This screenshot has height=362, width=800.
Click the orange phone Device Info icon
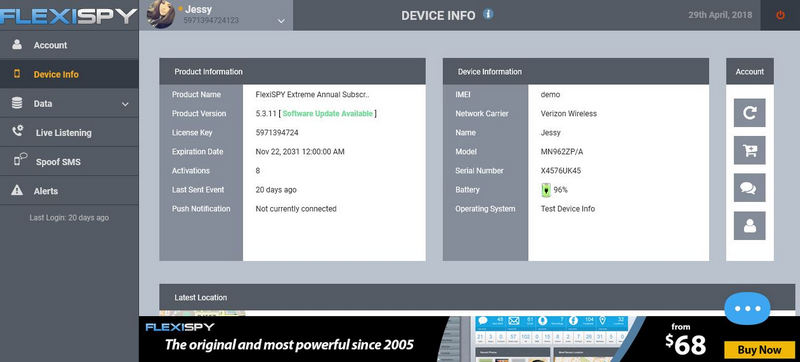coord(17,74)
